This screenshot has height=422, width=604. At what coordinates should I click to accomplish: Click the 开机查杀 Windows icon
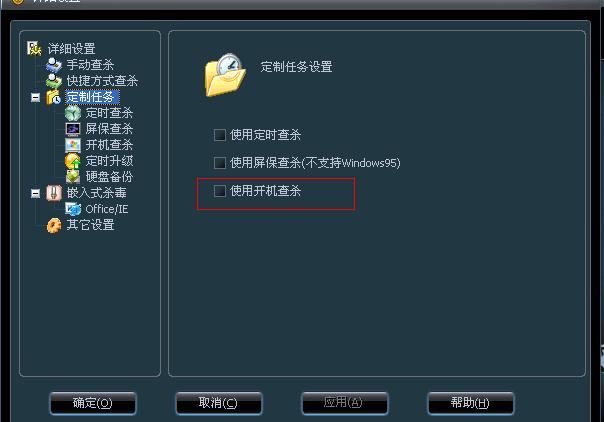pos(73,145)
